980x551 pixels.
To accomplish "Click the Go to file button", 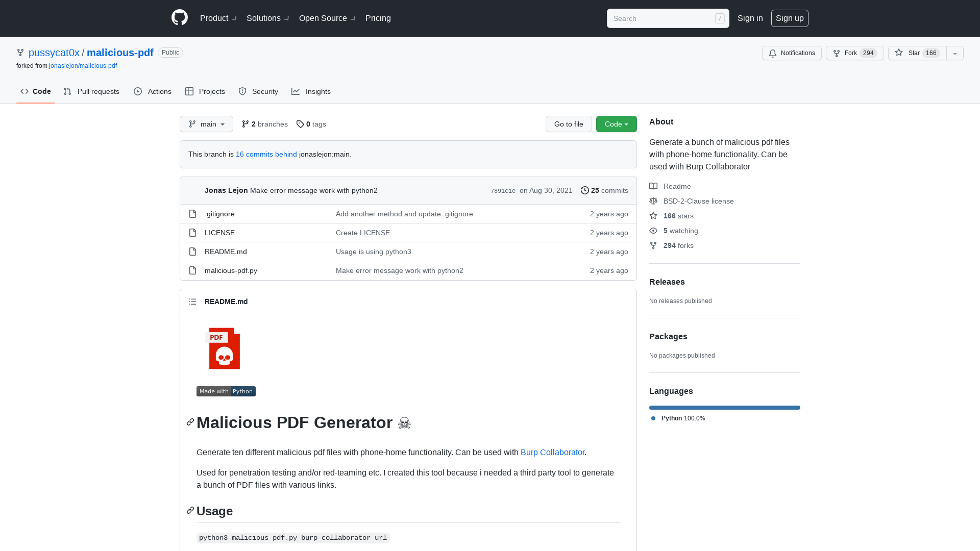I will pyautogui.click(x=569, y=124).
